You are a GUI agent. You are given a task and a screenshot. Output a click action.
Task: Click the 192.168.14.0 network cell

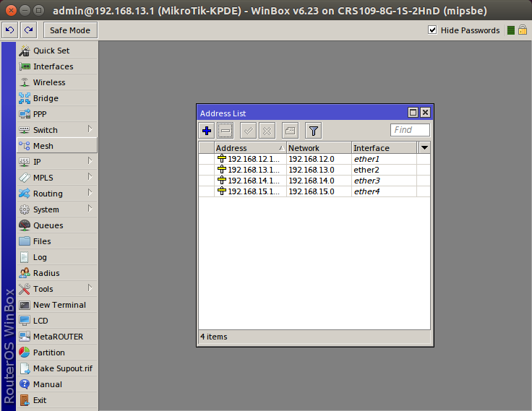click(x=319, y=181)
